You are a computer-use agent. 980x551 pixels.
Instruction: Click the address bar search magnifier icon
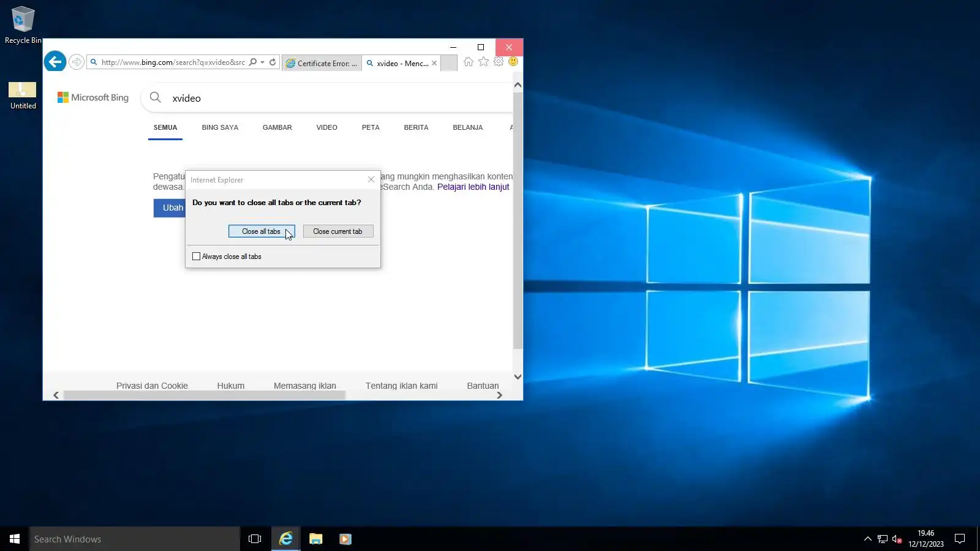pyautogui.click(x=253, y=62)
